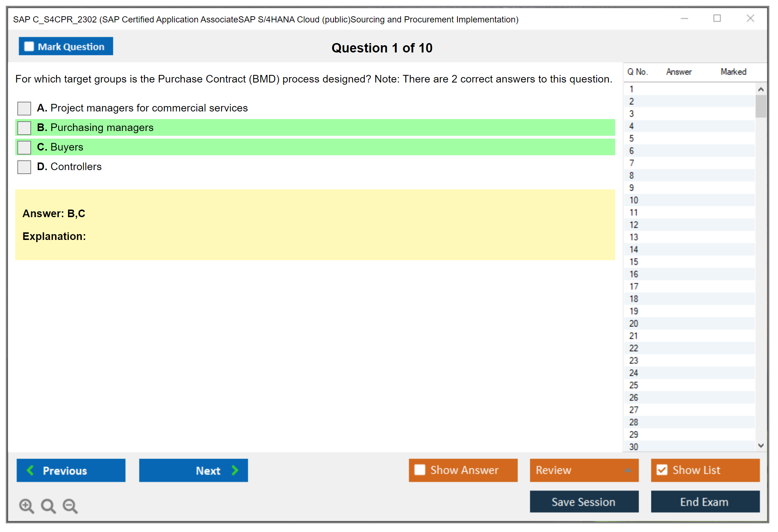Tick the Purchasing managers checkbox
The image size is (778, 532).
click(24, 128)
